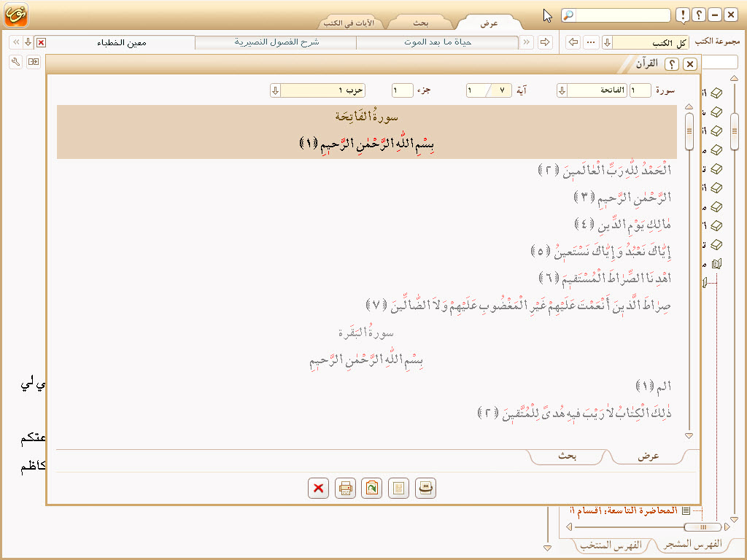Click the down arrow of the sidebar scrollbar
747x560 pixels.
pyautogui.click(x=734, y=519)
